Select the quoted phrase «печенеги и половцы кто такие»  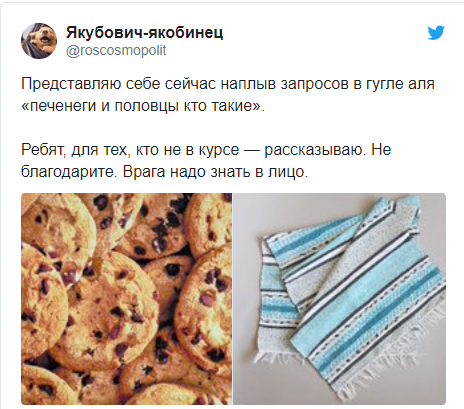142,106
